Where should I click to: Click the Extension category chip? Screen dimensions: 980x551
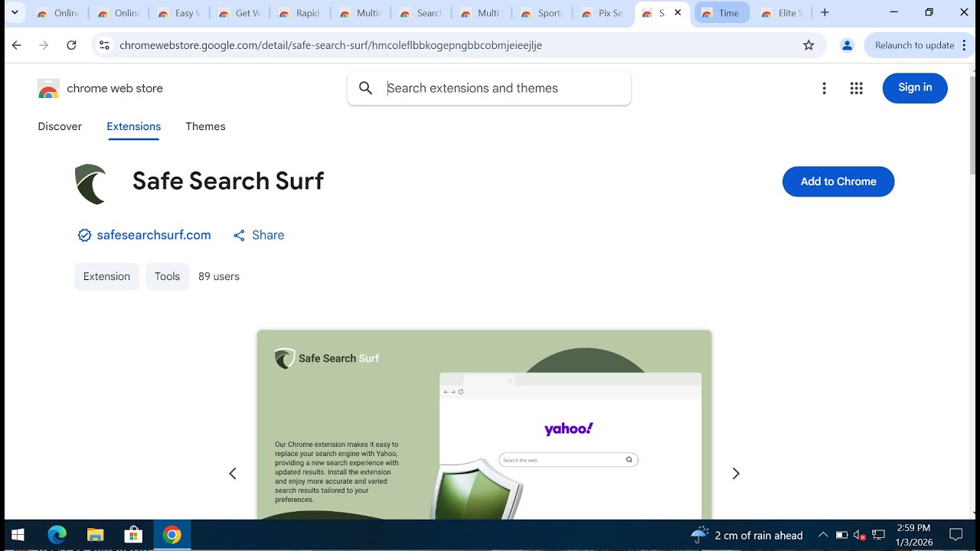pyautogui.click(x=106, y=276)
